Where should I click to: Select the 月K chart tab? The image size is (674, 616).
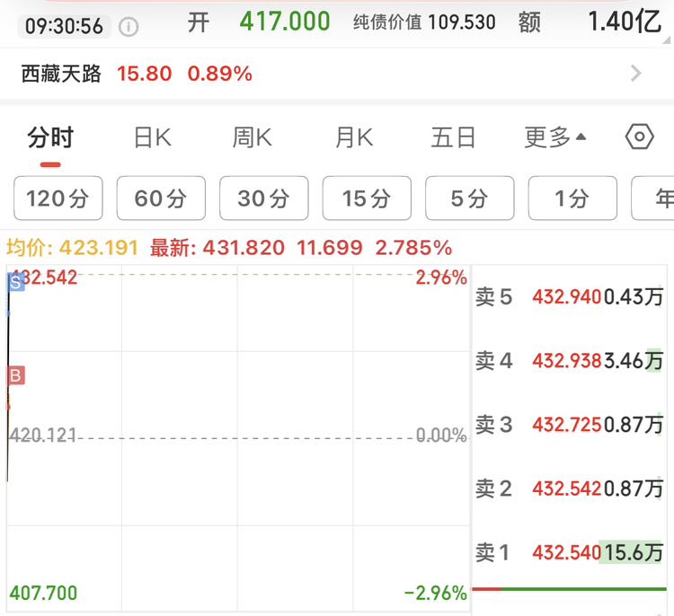(354, 137)
